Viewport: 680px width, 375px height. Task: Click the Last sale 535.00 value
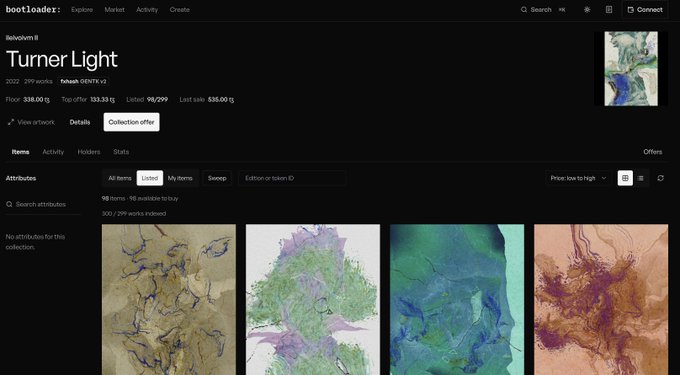221,100
